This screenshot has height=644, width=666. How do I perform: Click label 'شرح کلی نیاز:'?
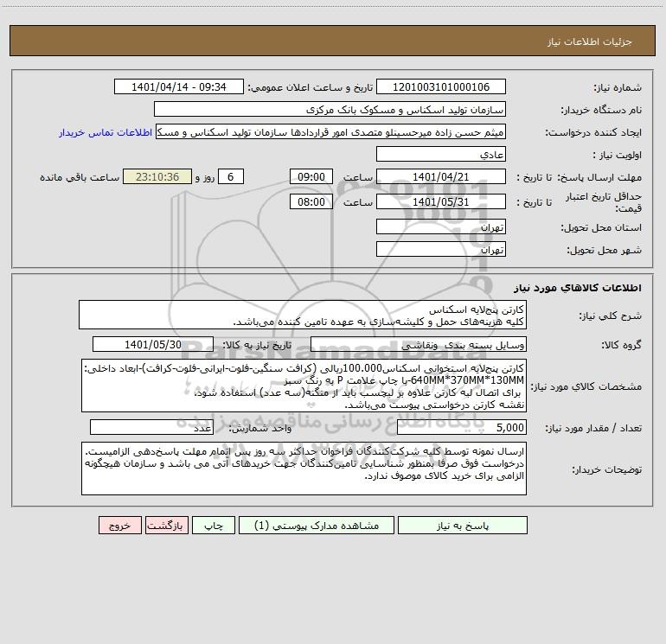coord(611,316)
